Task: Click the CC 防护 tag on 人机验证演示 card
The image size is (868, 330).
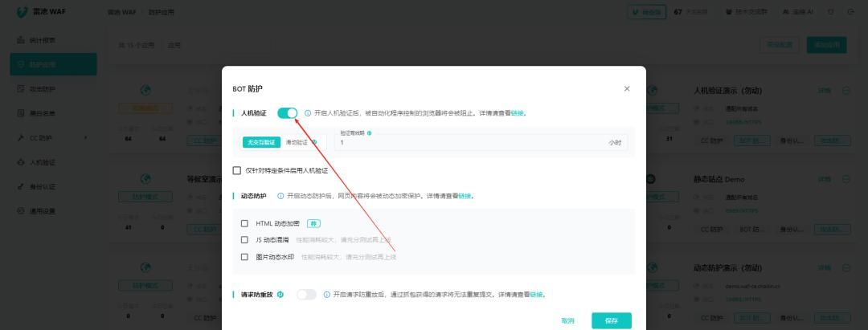Action: [x=712, y=141]
